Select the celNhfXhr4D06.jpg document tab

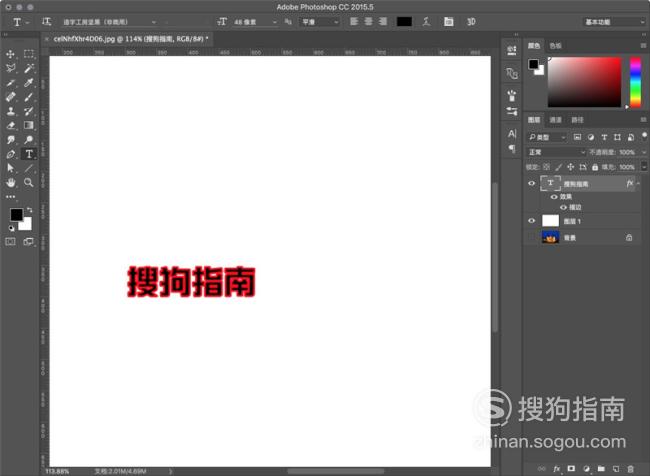(131, 39)
